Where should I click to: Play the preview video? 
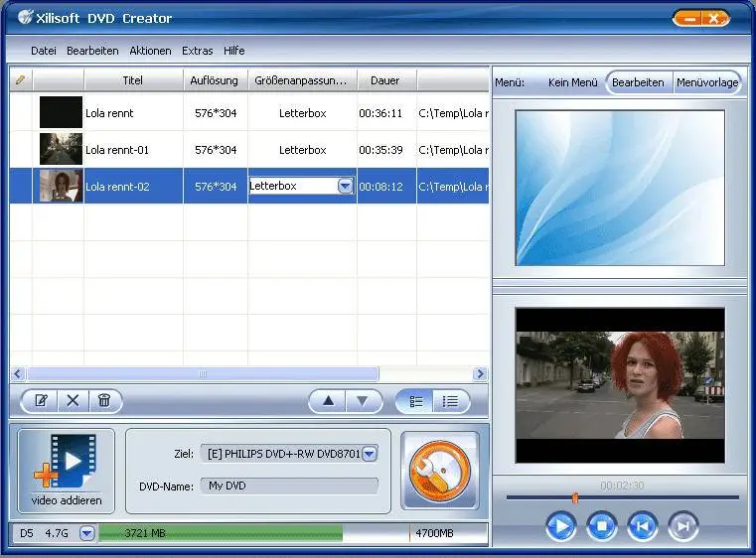click(x=561, y=526)
